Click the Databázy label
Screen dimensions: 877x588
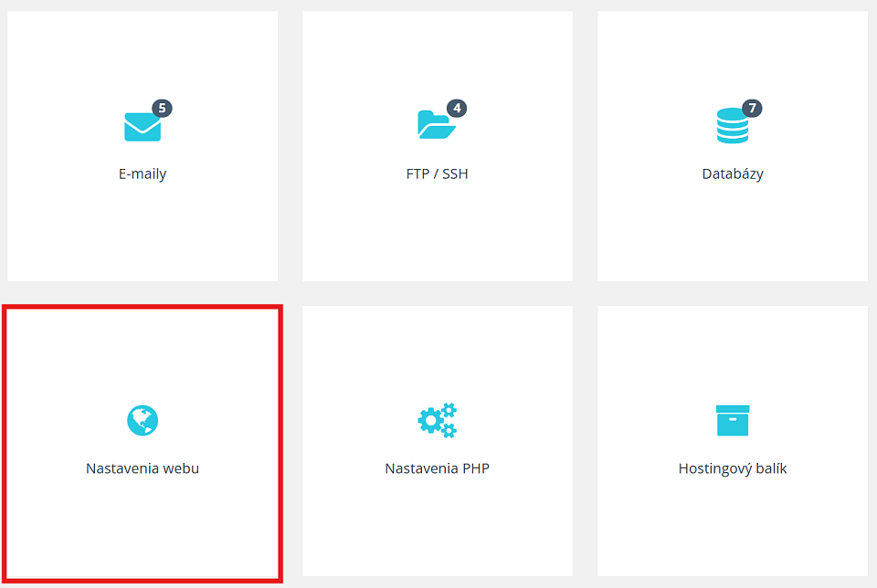733,173
